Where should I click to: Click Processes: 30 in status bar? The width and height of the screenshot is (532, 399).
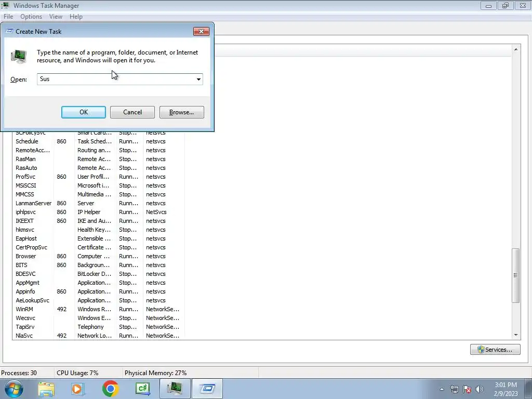point(19,373)
